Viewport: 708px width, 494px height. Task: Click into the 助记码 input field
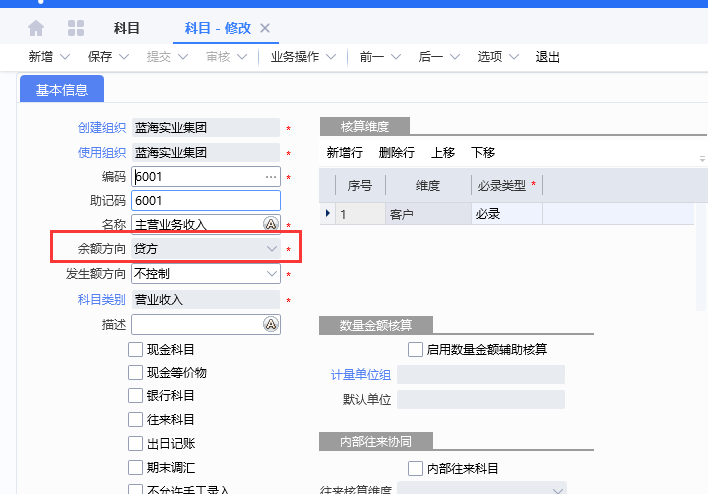click(x=205, y=200)
